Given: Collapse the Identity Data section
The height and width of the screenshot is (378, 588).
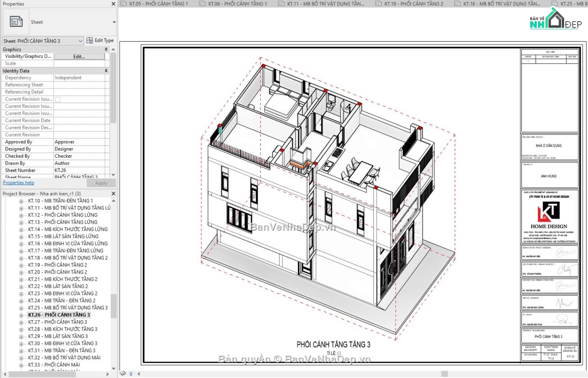Looking at the screenshot, I should [x=106, y=71].
